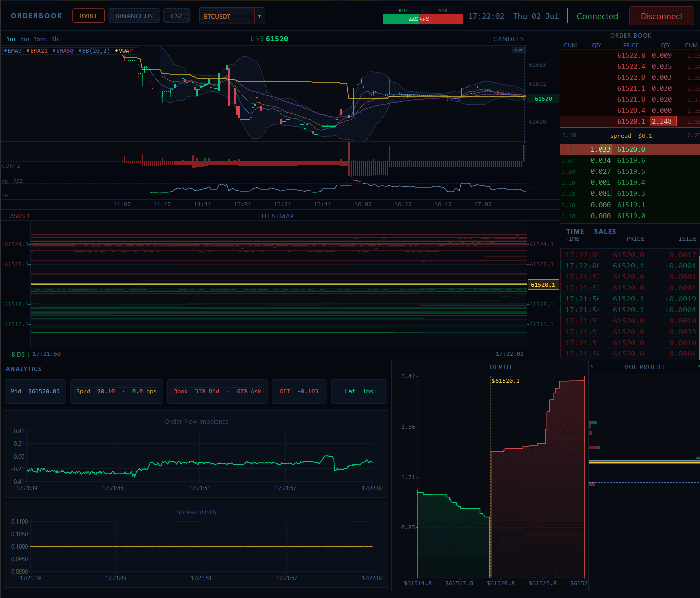This screenshot has width=700, height=598.
Task: Select the BYBIT exchange tab
Action: point(89,16)
